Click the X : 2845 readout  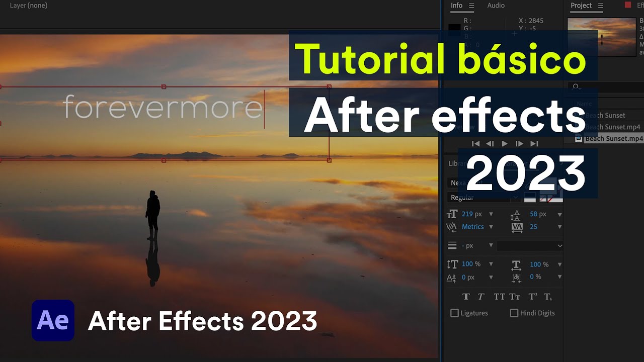tap(531, 21)
